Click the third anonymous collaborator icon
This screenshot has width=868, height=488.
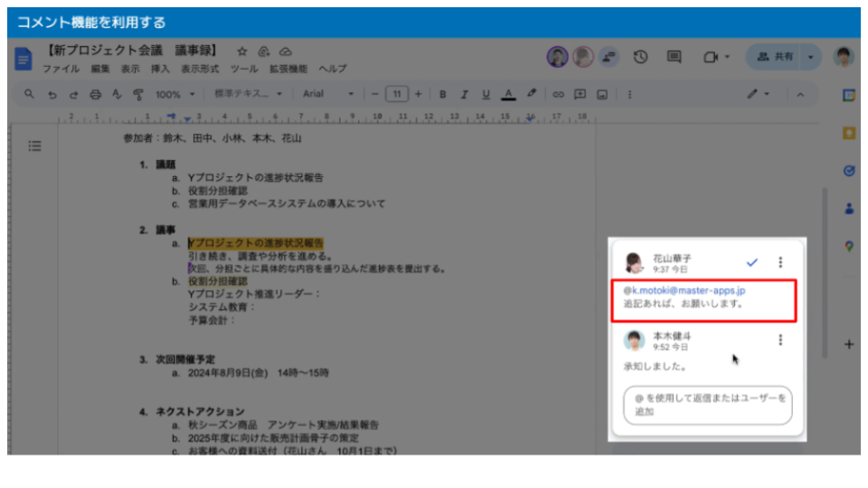coord(609,56)
